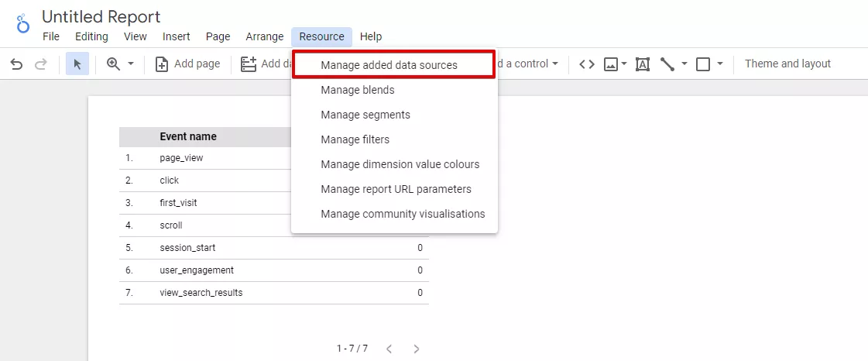Expand the line tool dropdown arrow
Image resolution: width=868 pixels, height=361 pixels.
click(684, 64)
